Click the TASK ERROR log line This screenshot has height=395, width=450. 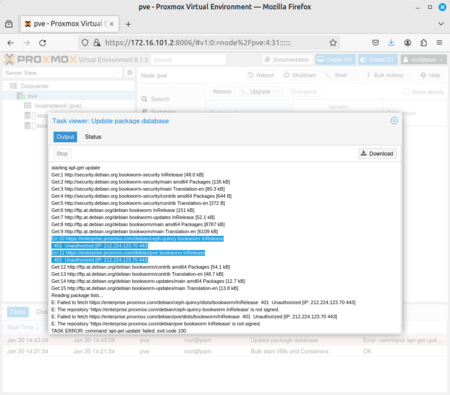[x=119, y=331]
